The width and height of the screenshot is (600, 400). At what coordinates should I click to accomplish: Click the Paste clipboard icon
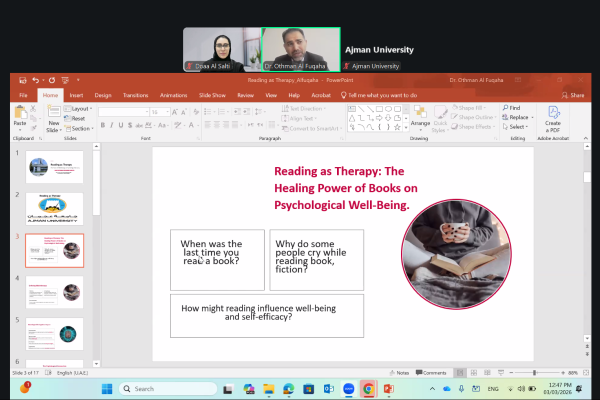click(20, 113)
